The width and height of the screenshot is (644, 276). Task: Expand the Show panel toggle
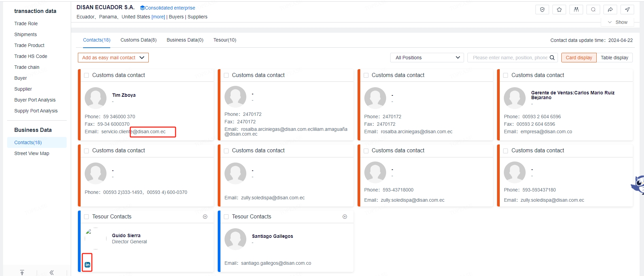pos(618,22)
